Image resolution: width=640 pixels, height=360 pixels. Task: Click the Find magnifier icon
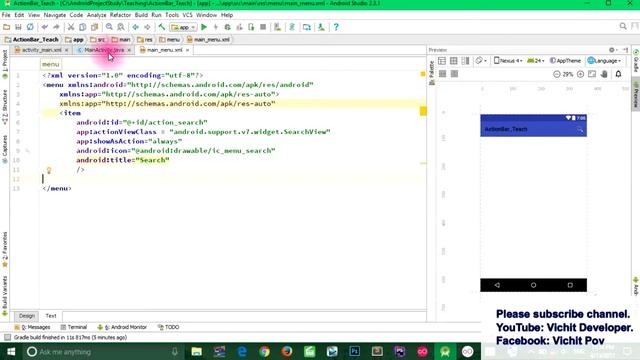click(x=109, y=27)
